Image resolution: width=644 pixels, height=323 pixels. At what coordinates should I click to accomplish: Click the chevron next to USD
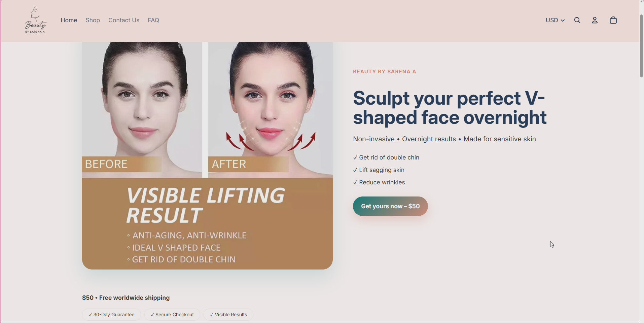[563, 21]
